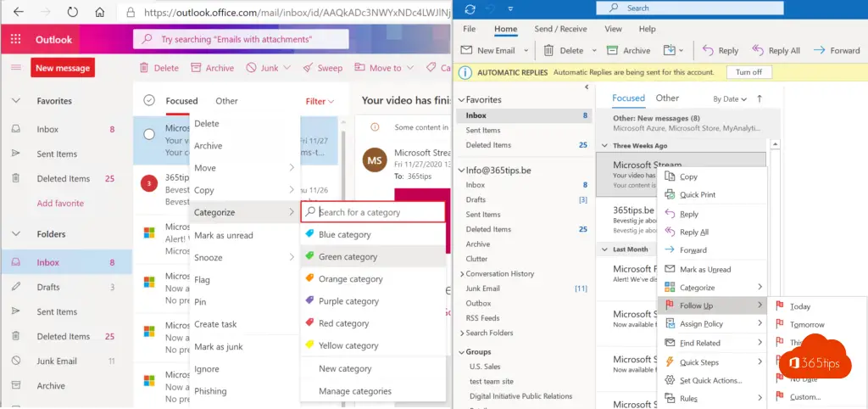868x409 pixels.
Task: Toggle the hamburger navigation menu
Action: click(15, 68)
